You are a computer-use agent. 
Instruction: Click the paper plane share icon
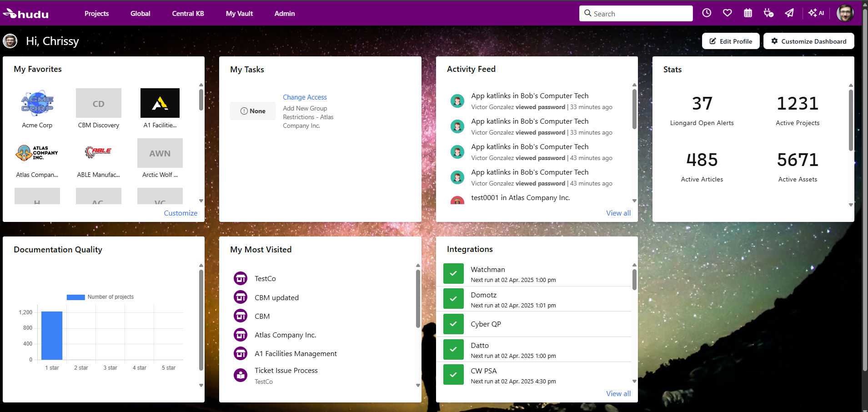tap(789, 13)
